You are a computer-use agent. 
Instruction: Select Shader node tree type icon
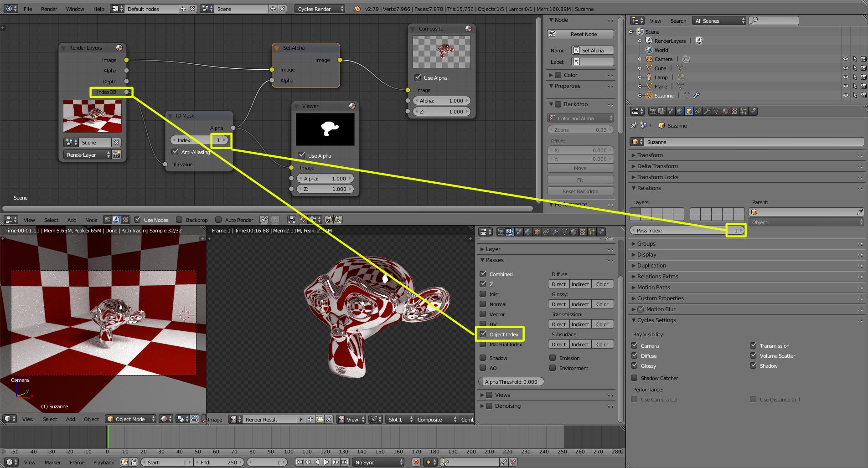(108, 220)
